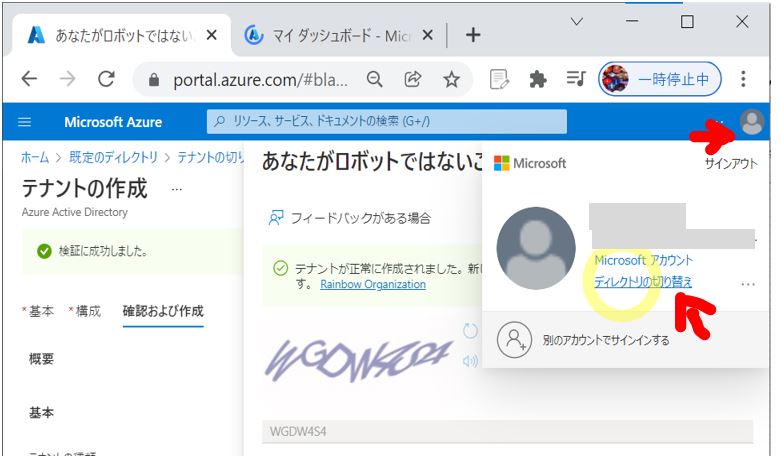The width and height of the screenshot is (779, 461).
Task: Select the あなたがロボットではない browser tab
Action: (x=122, y=35)
